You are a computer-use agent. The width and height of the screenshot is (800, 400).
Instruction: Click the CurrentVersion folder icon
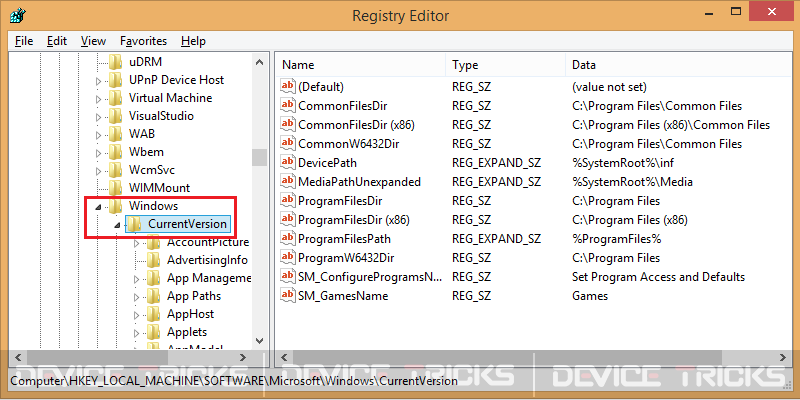click(135, 223)
